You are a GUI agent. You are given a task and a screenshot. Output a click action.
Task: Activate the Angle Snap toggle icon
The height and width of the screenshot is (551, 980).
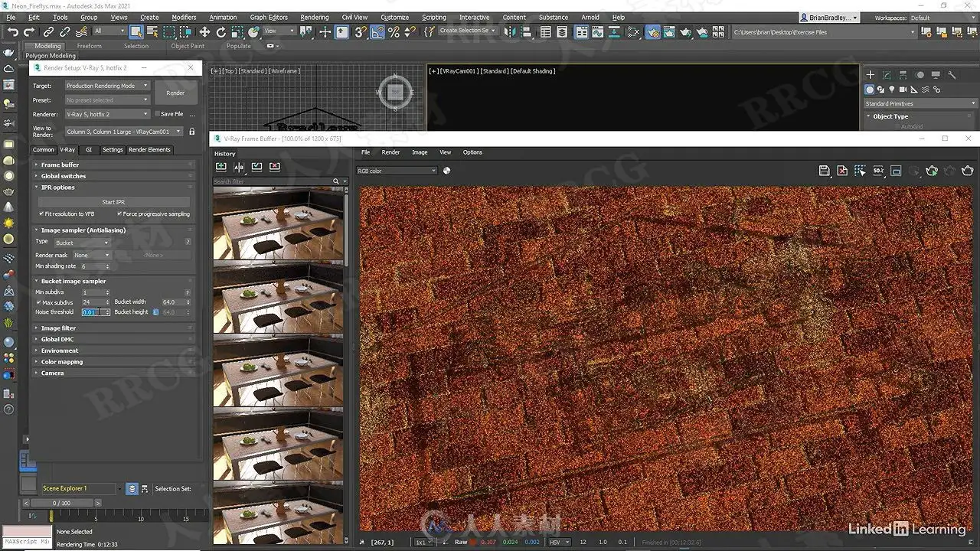click(377, 32)
